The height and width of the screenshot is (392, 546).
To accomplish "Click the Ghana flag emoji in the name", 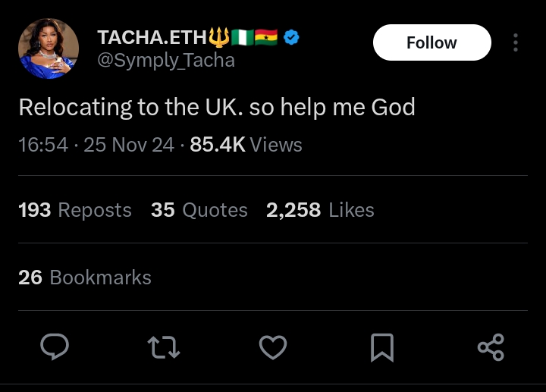I will [266, 37].
